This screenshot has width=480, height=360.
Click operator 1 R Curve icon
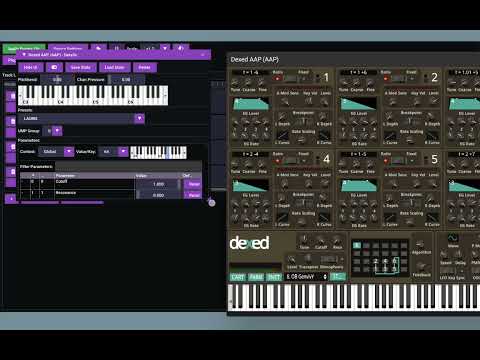pos(324,135)
